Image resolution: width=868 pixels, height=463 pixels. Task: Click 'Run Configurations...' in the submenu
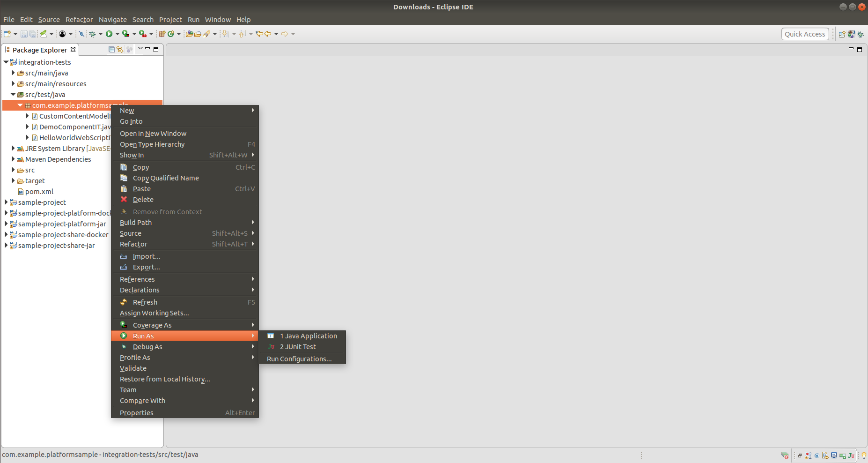tap(299, 359)
